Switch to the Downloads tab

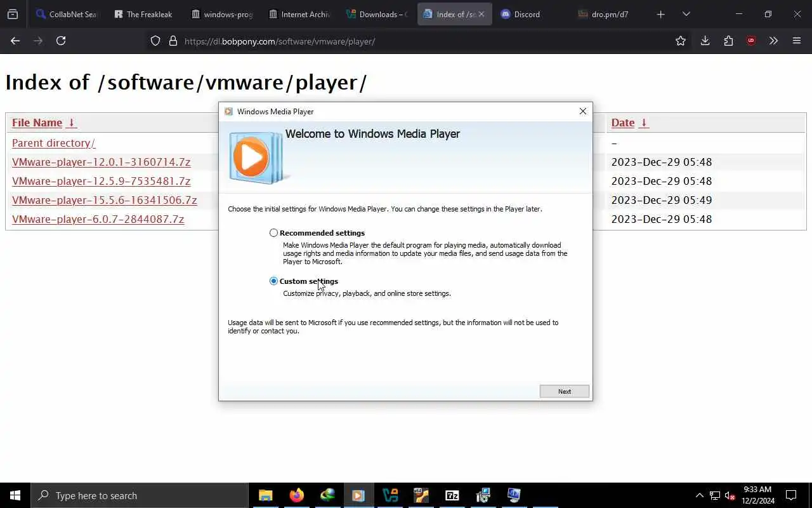click(376, 14)
